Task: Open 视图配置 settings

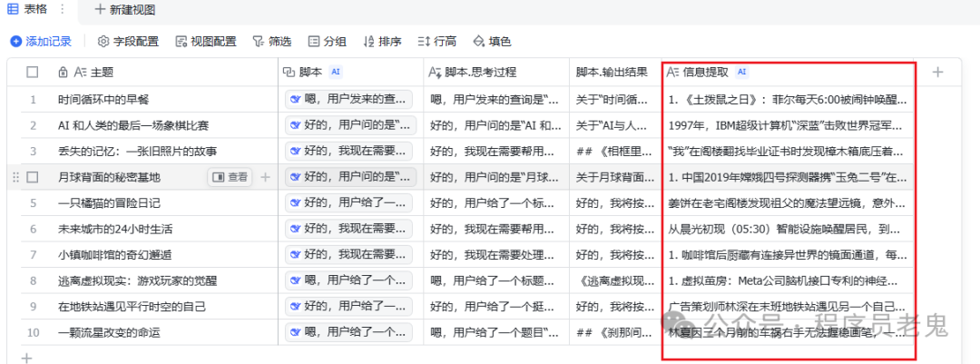Action: point(206,42)
